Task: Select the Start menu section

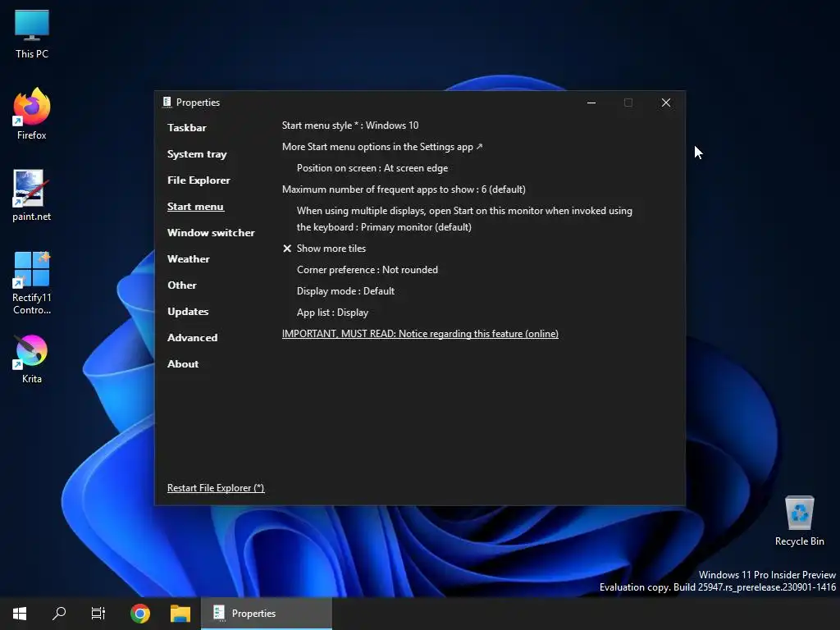Action: click(195, 206)
